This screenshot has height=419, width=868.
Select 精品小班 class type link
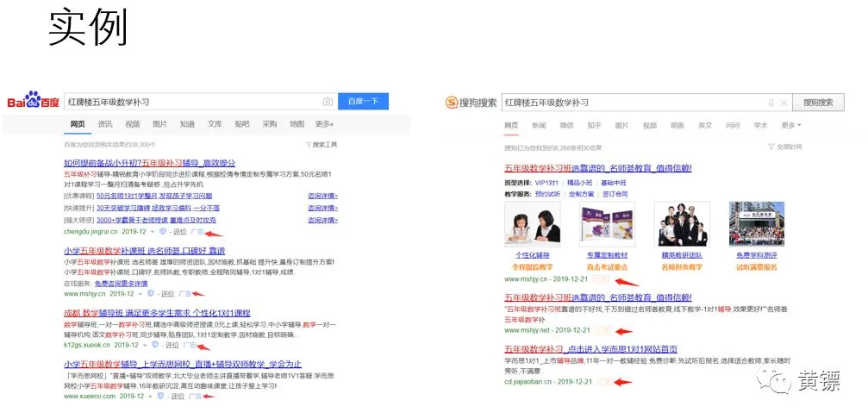(x=581, y=183)
